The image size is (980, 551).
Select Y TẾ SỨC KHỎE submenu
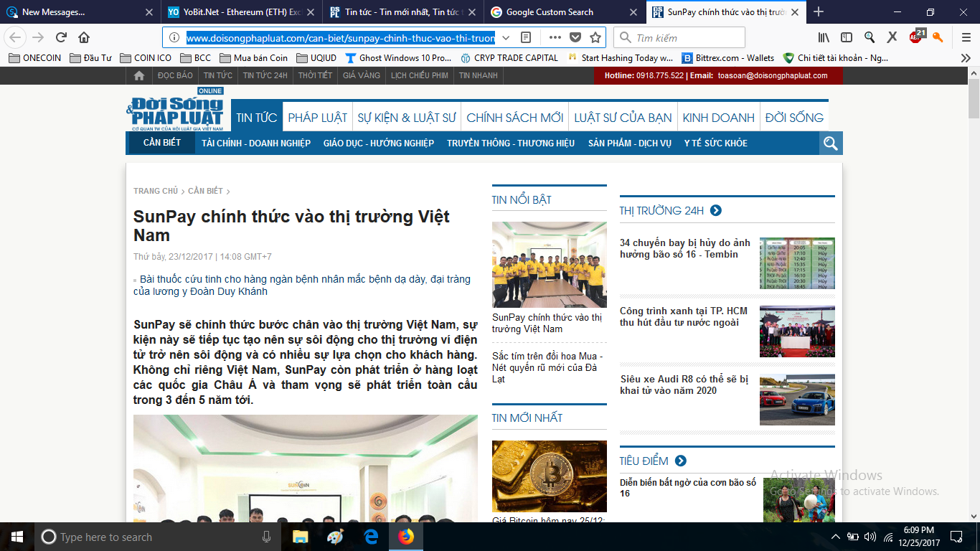coord(716,143)
